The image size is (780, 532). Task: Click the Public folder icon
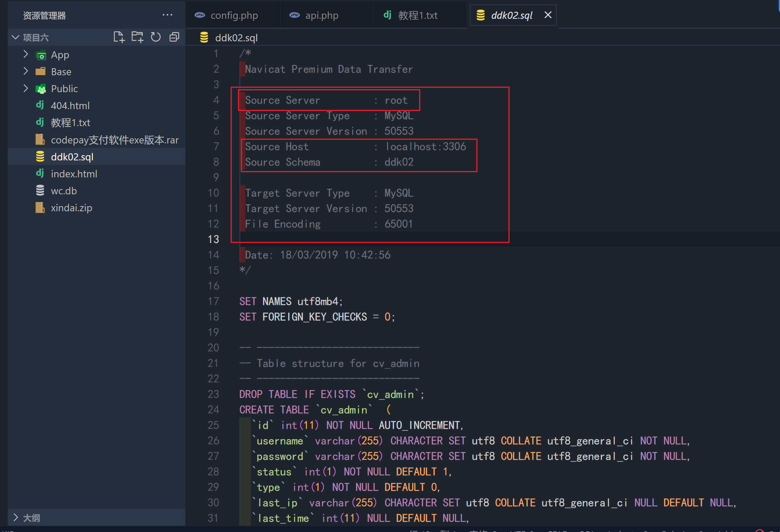(41, 89)
